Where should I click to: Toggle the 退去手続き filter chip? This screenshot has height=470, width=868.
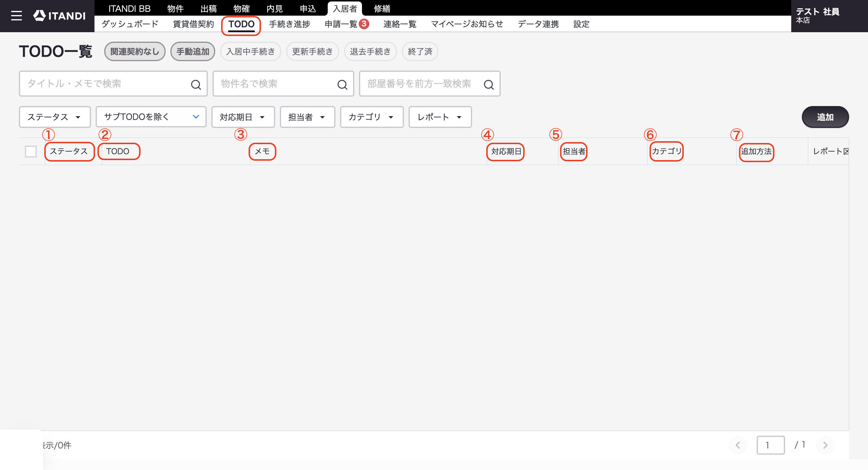point(370,52)
